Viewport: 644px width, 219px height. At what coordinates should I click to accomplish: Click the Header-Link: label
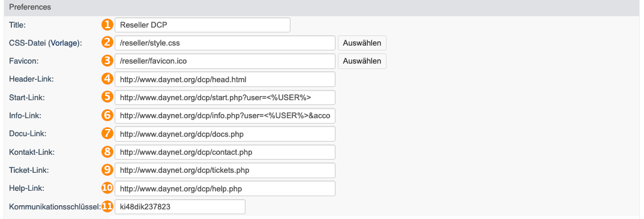coord(32,79)
